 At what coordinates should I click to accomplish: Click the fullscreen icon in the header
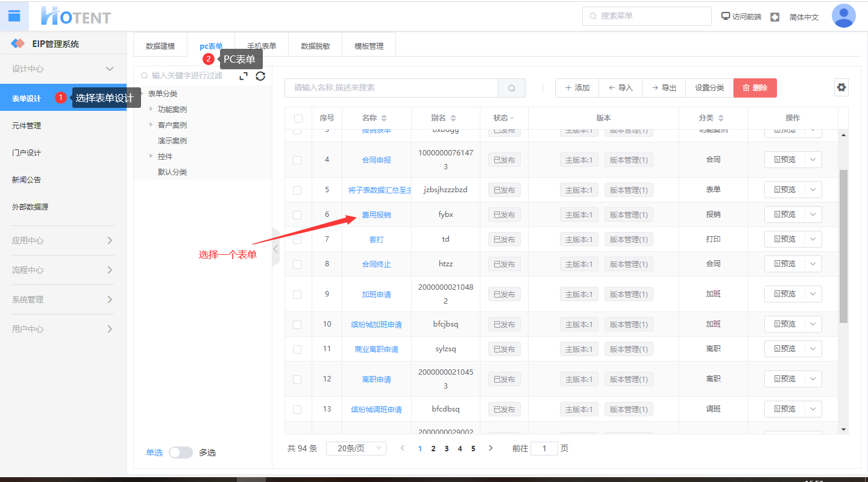(x=775, y=17)
